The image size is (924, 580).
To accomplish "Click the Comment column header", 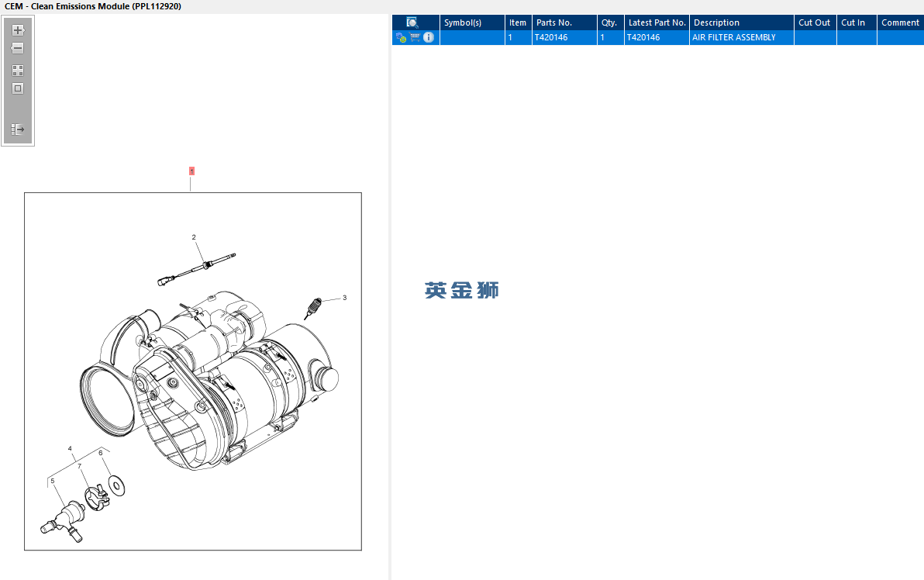I will tap(900, 22).
